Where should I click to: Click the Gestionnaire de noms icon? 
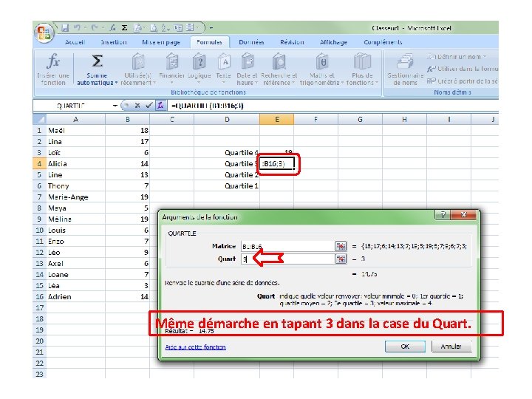tap(405, 61)
